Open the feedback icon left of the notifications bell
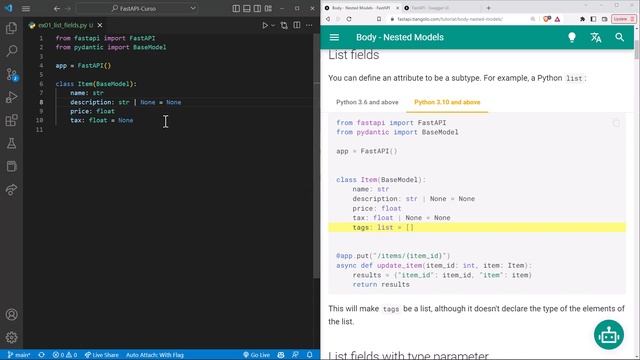This screenshot has height=360, width=640. [295, 355]
